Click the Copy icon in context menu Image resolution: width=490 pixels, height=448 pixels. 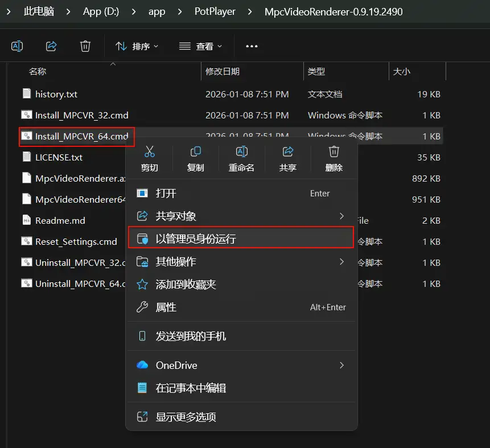[195, 152]
